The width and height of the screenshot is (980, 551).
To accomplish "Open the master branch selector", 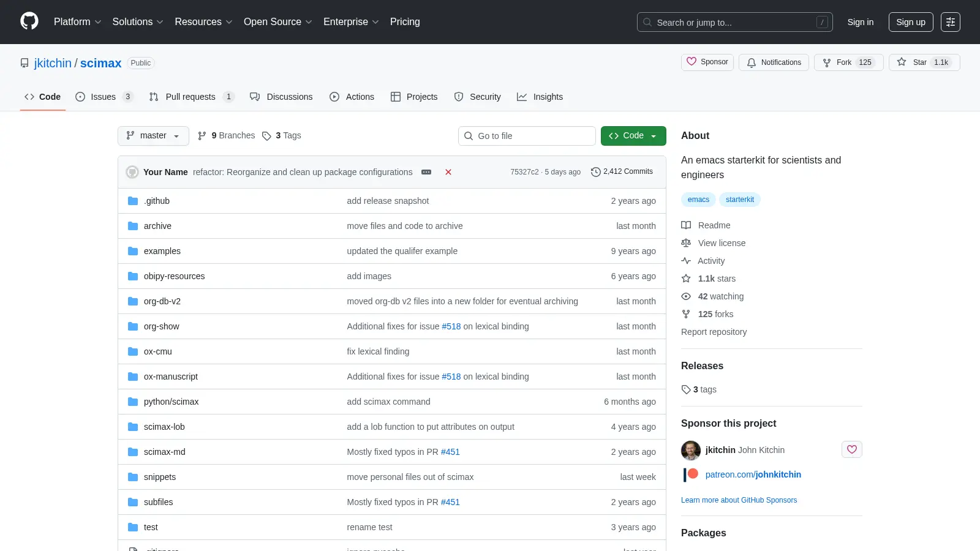I will coord(153,136).
